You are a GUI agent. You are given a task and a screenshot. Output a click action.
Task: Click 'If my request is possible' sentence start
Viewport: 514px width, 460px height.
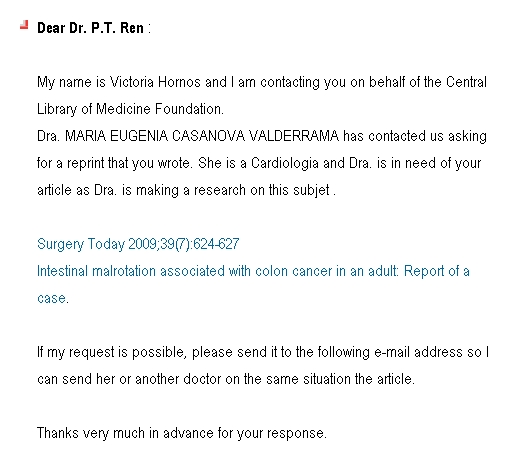pyautogui.click(x=110, y=352)
